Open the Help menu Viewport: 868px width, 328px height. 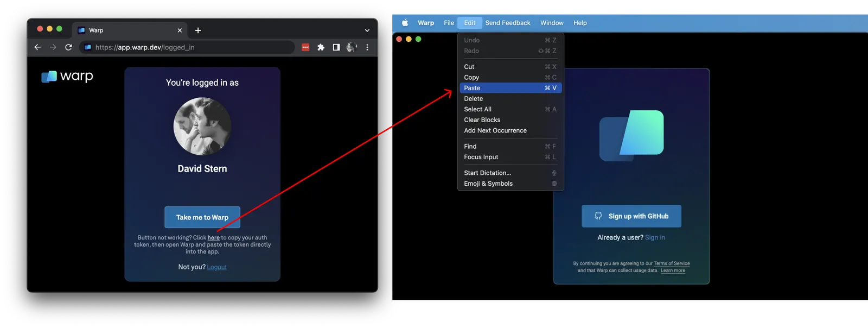pos(580,23)
